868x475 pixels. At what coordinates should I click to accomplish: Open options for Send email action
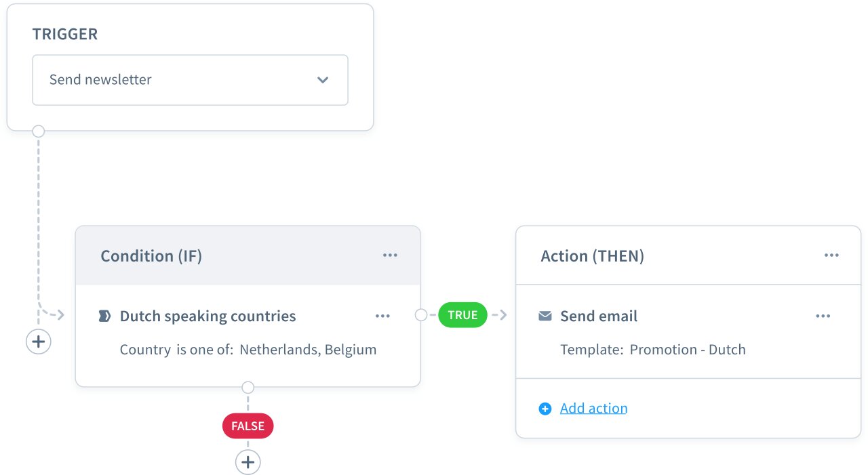(823, 316)
